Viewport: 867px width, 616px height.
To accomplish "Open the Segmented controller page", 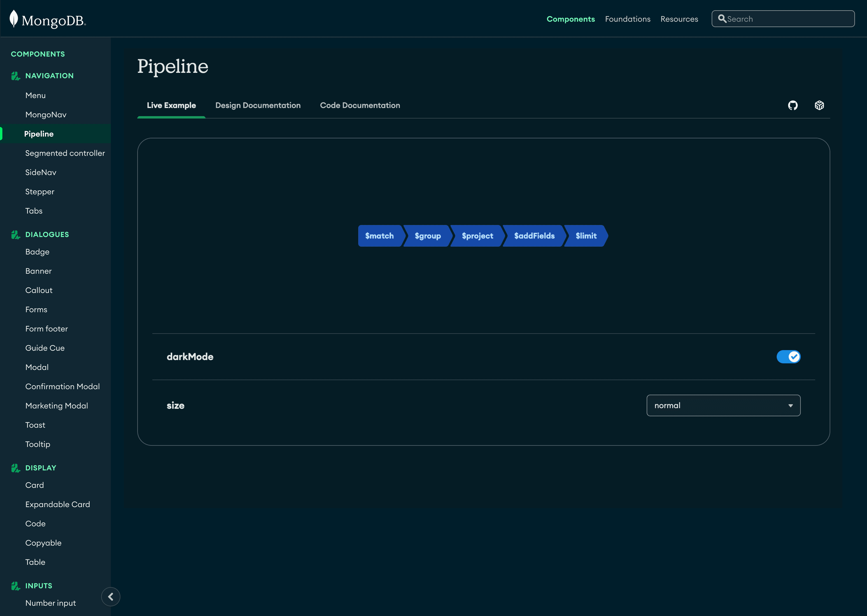I will click(x=65, y=153).
